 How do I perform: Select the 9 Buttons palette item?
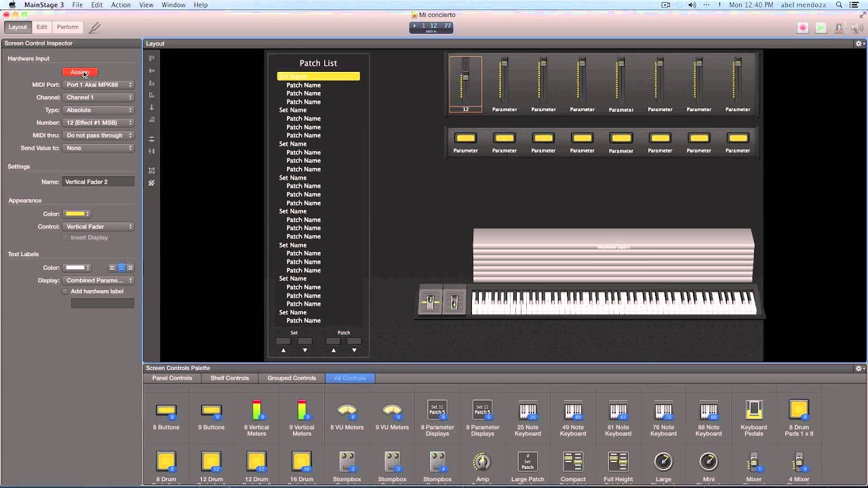212,418
